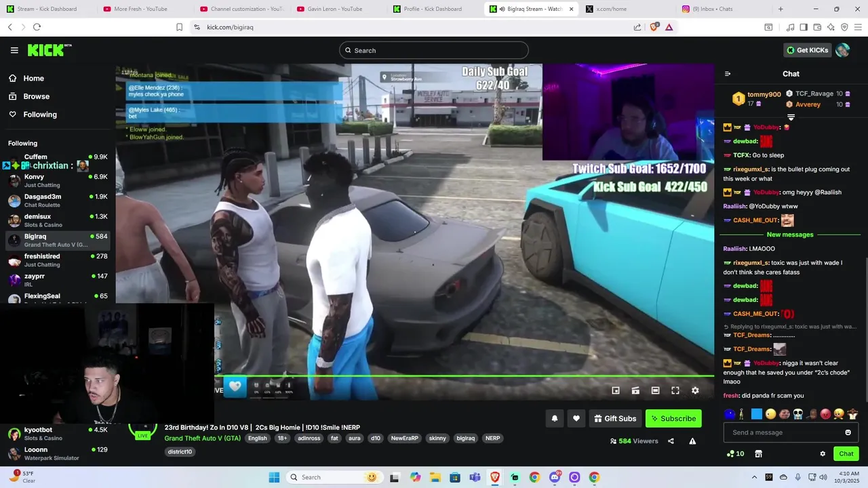Open the emoji picker in message box
This screenshot has width=868, height=488.
[x=848, y=432]
